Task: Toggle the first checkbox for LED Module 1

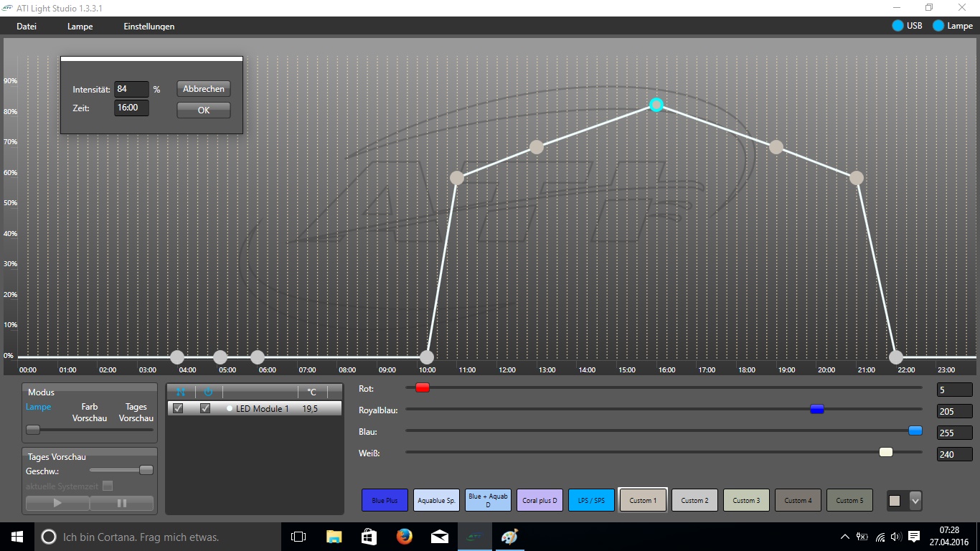Action: tap(179, 408)
